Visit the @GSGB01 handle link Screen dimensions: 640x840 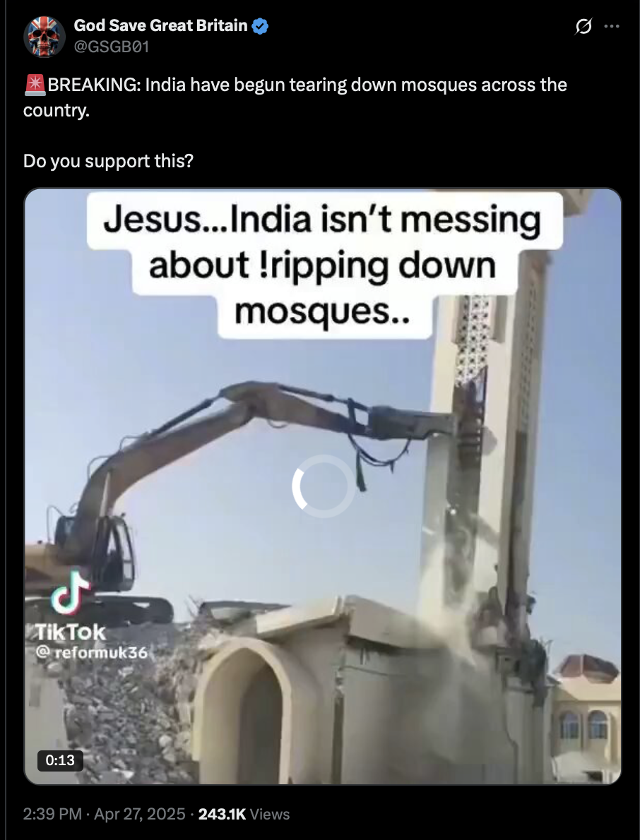click(111, 47)
